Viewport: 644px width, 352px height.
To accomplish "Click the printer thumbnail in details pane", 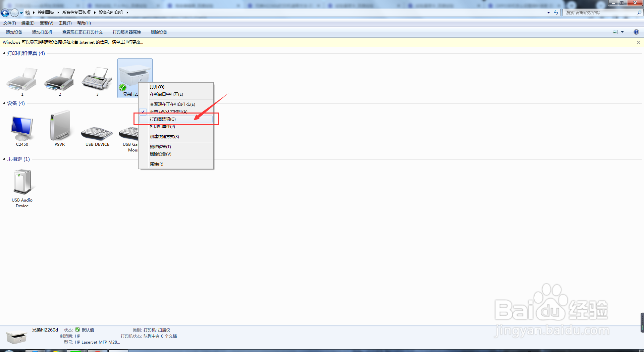I will pyautogui.click(x=16, y=338).
